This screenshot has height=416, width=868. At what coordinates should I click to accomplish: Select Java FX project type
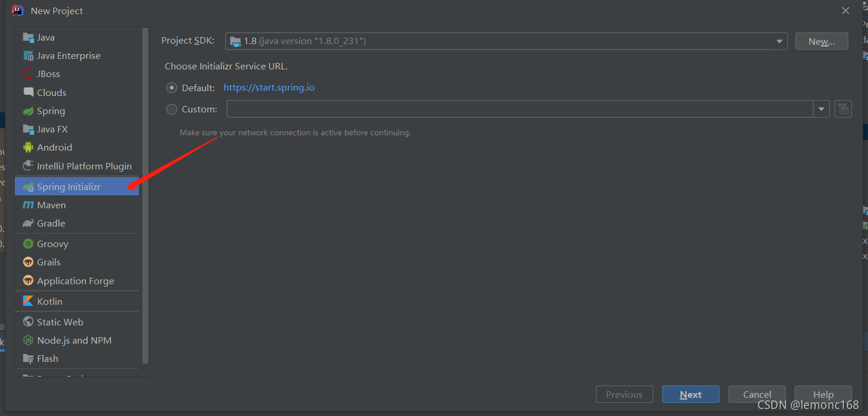point(77,129)
